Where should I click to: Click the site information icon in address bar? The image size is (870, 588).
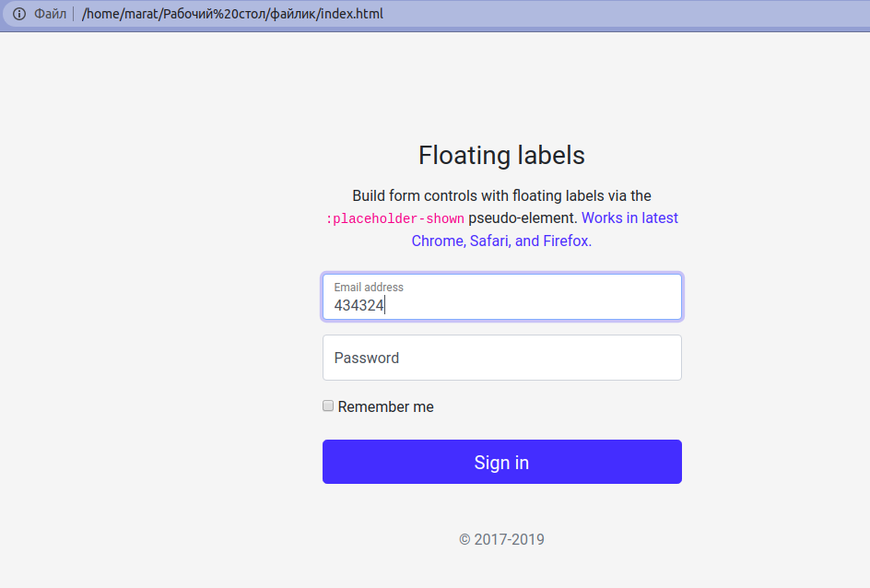click(x=19, y=14)
